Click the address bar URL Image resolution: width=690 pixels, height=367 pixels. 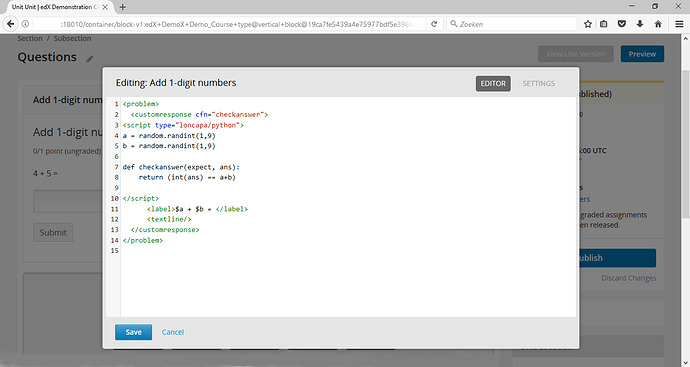[238, 24]
